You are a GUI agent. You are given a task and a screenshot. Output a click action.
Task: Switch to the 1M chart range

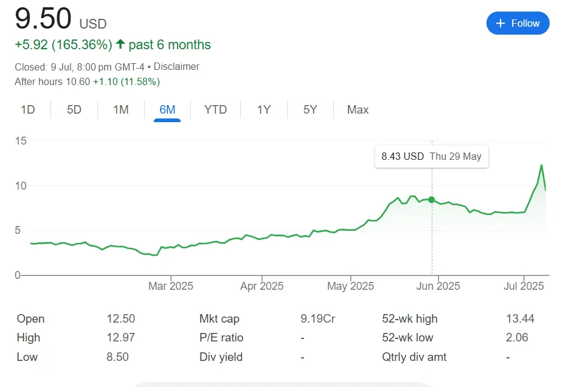121,110
